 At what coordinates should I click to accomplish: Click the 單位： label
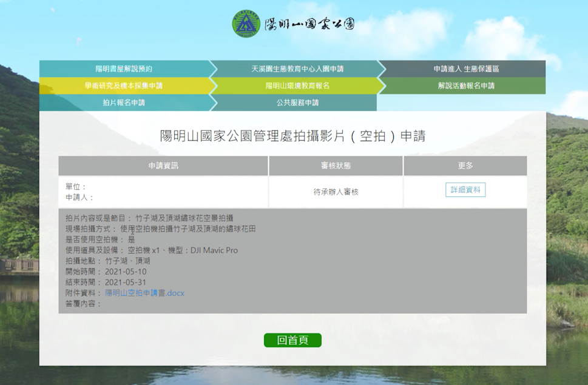(x=76, y=187)
